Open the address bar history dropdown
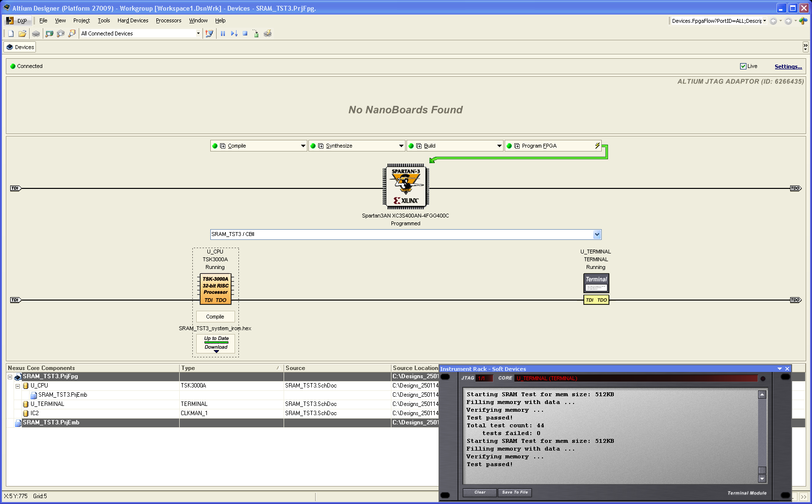The height and width of the screenshot is (504, 812). pos(764,21)
